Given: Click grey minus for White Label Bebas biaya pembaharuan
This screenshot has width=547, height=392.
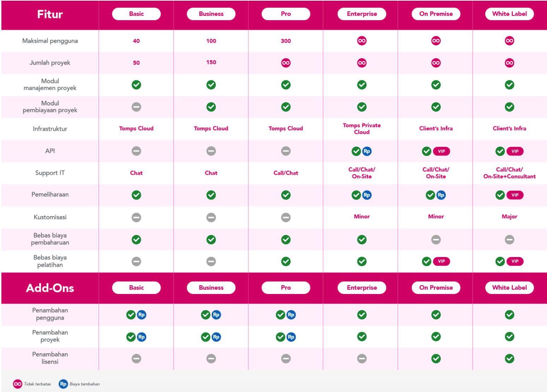Looking at the screenshot, I should (509, 240).
